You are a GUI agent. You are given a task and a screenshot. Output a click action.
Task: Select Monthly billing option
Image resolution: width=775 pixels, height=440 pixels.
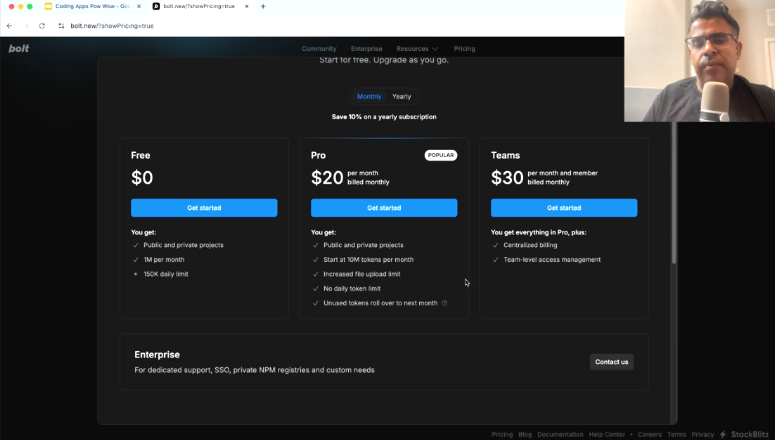[369, 96]
